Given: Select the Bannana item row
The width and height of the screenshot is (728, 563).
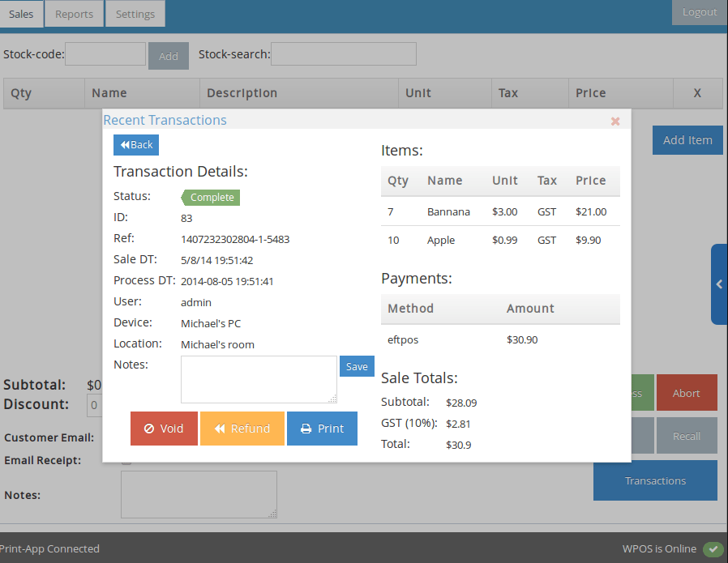Looking at the screenshot, I should 500,212.
